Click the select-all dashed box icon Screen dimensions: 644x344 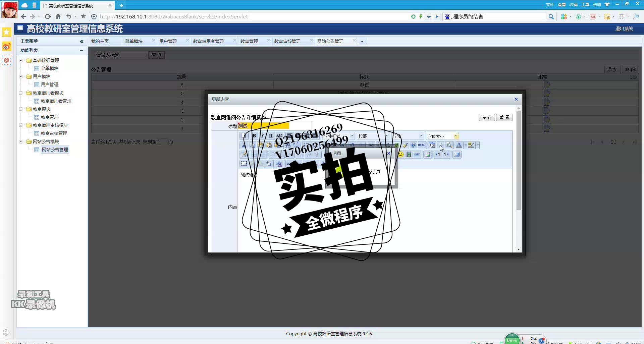pyautogui.click(x=244, y=164)
